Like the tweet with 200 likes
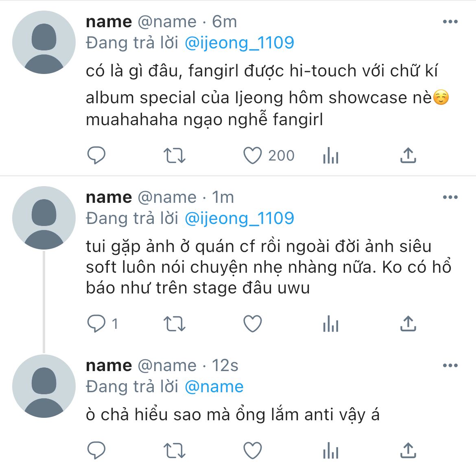 coord(252,155)
